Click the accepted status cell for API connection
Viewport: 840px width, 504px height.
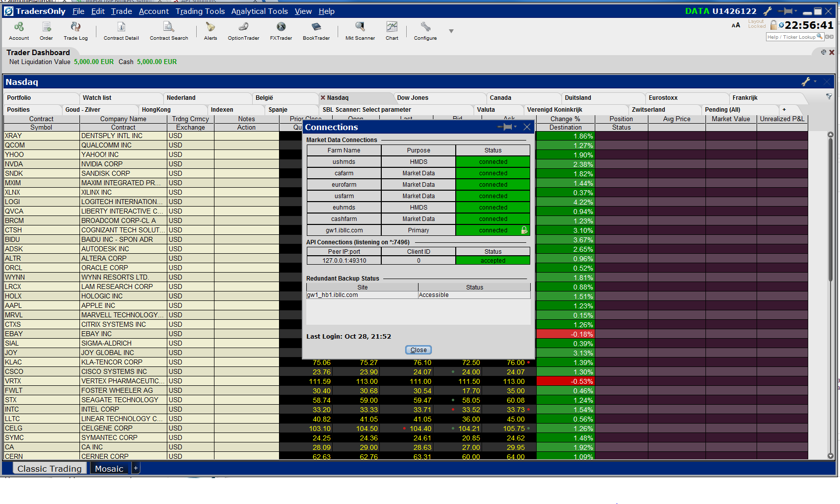493,261
